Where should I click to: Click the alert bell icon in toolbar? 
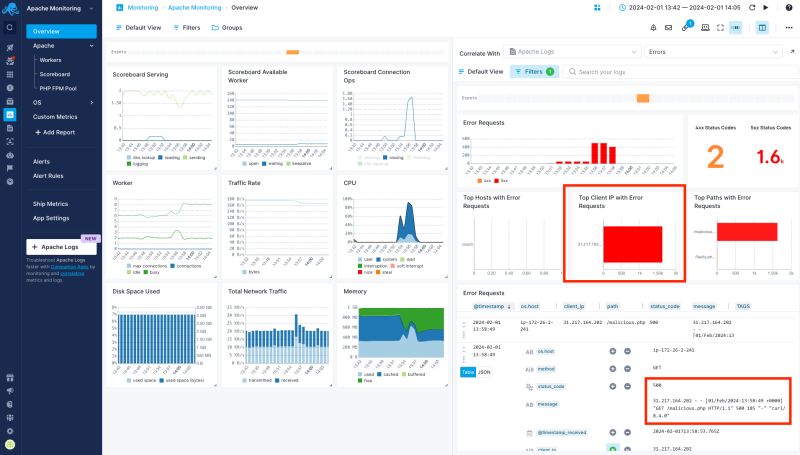pyautogui.click(x=653, y=28)
